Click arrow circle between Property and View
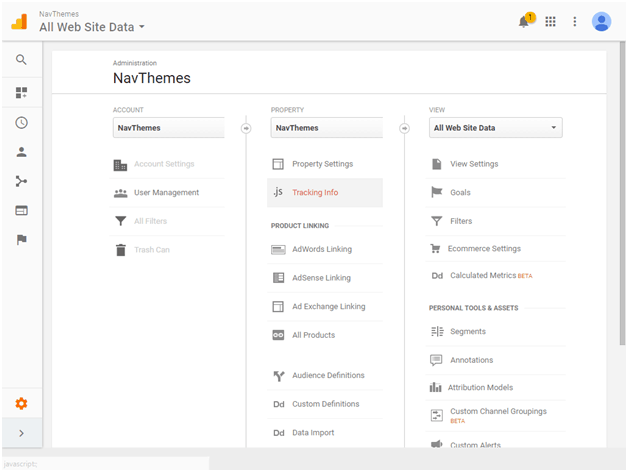This screenshot has width=628, height=472. click(405, 128)
